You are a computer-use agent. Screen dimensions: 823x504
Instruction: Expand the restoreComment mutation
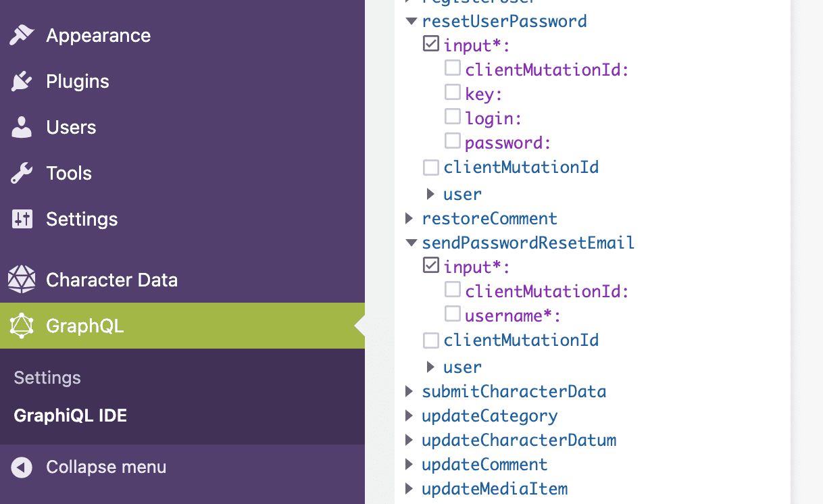click(x=409, y=218)
